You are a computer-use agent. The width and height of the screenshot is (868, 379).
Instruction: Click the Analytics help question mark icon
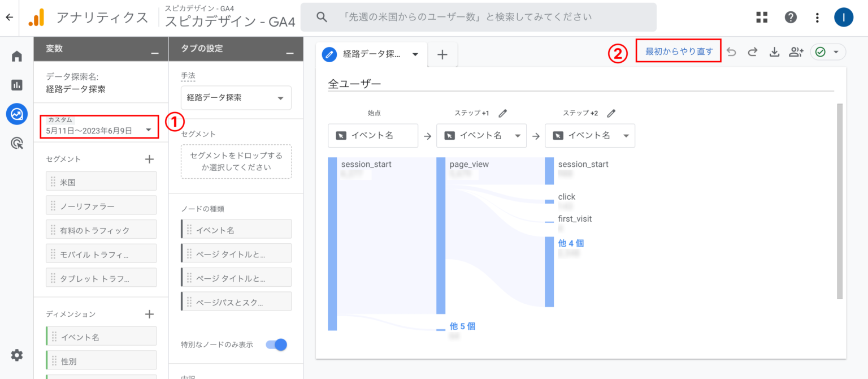pos(790,17)
